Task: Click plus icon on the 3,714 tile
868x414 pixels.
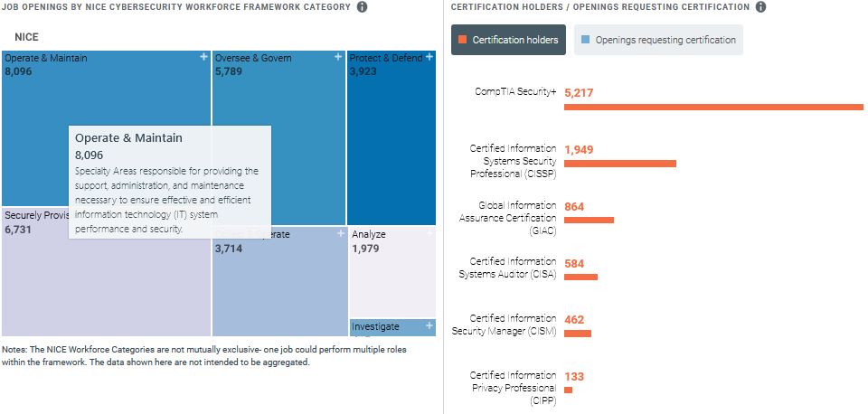Action: (x=340, y=233)
